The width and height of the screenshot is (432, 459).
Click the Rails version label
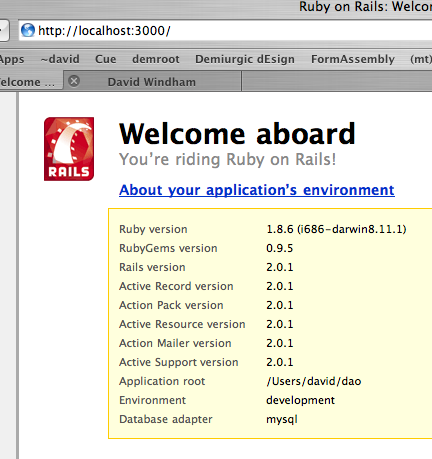coord(152,267)
